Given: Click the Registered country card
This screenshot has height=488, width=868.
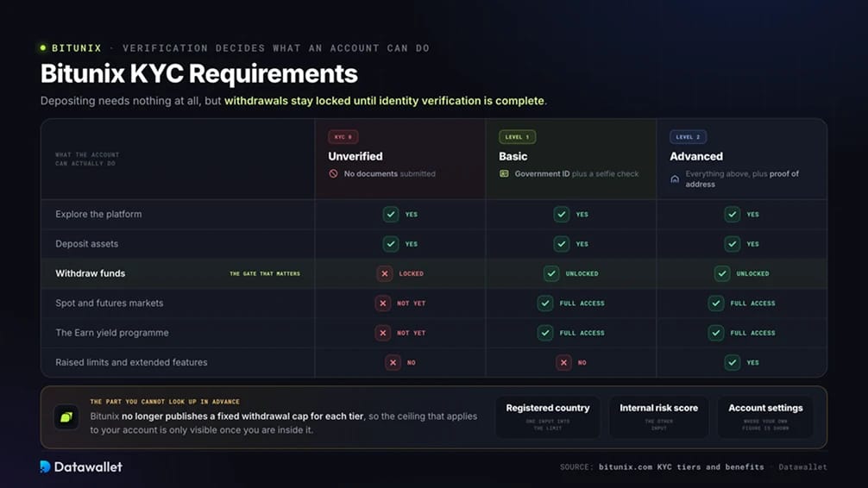Looking at the screenshot, I should click(548, 417).
